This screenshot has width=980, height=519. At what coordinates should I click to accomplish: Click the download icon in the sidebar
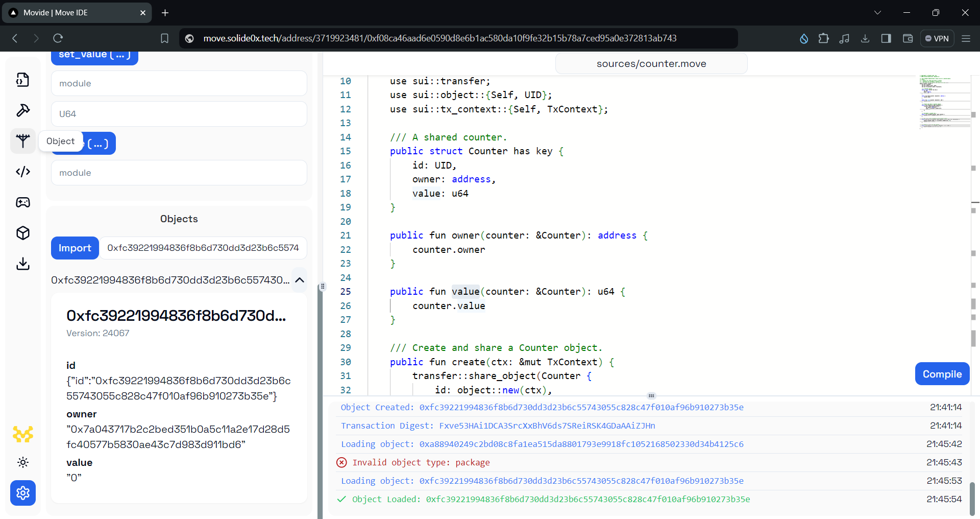22,264
